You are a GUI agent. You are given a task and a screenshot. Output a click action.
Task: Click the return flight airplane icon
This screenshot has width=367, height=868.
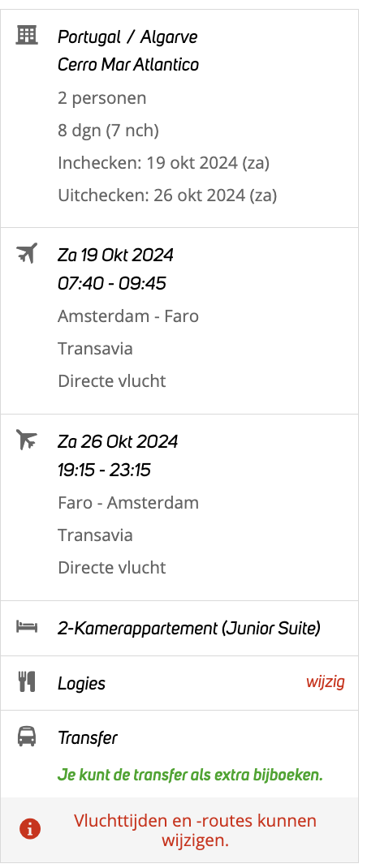tap(27, 440)
